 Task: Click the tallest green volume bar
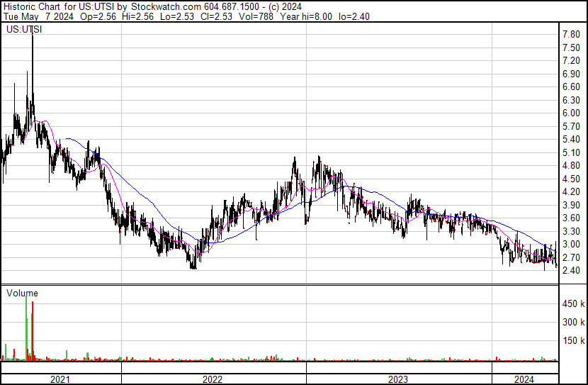[x=27, y=326]
